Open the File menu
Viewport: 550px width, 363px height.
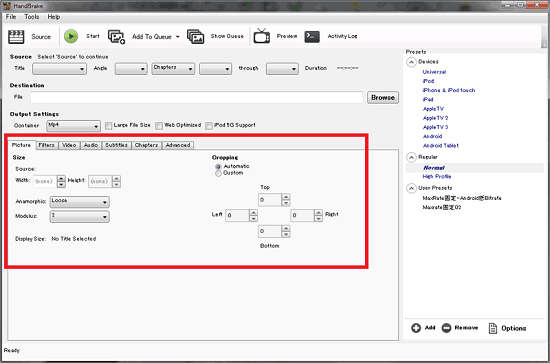click(11, 17)
